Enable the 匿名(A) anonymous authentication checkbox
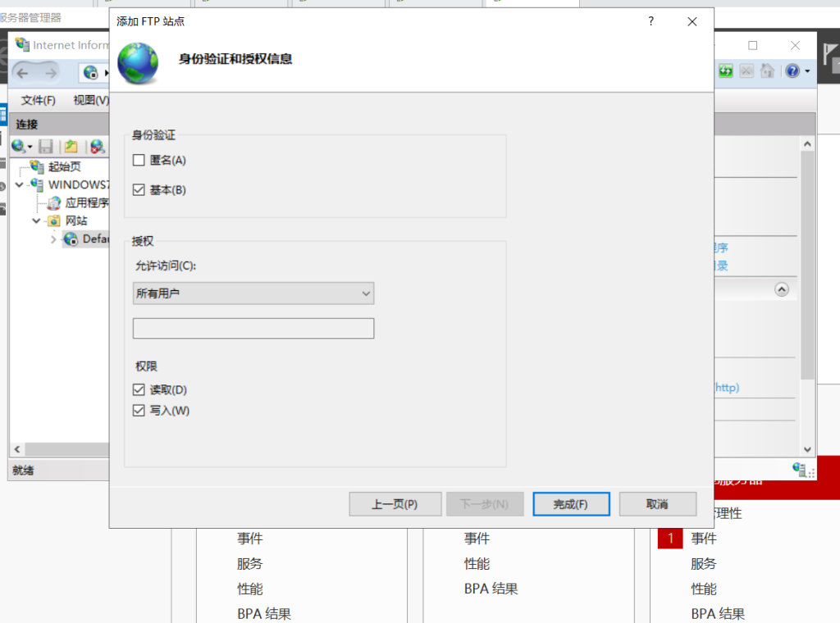Viewport: 840px width, 623px height. tap(139, 161)
